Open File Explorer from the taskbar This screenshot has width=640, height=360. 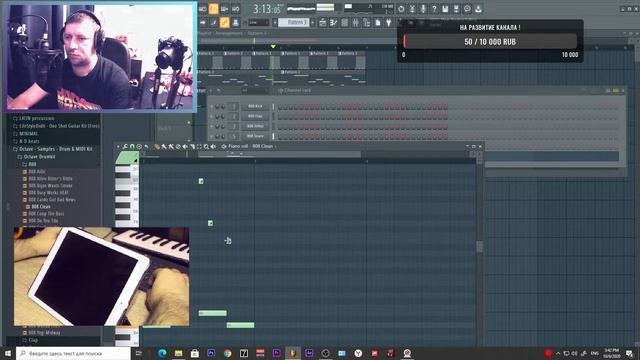178,353
